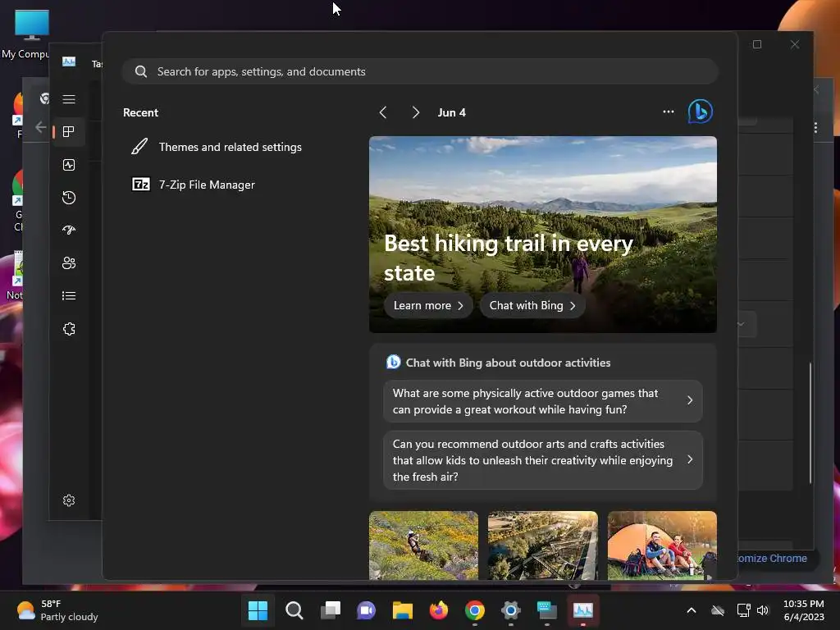Image resolution: width=840 pixels, height=630 pixels.
Task: Click the search box for apps and documents
Action: (x=420, y=71)
